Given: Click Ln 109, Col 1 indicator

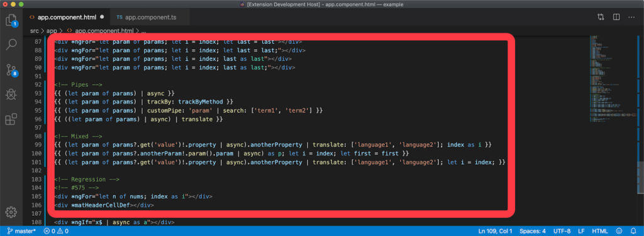Looking at the screenshot, I should [x=496, y=231].
